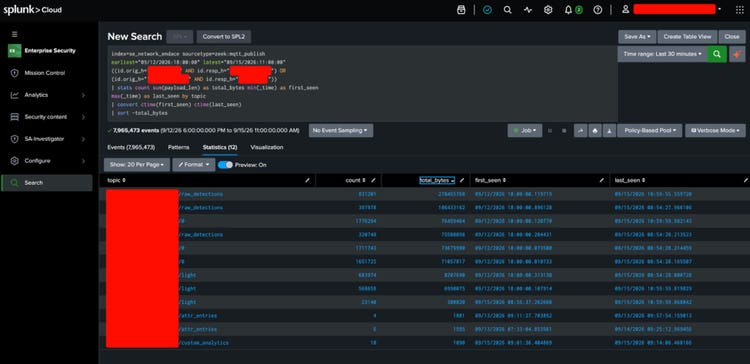Viewport: 750px width, 364px height.
Task: Open the notifications bell icon
Action: (x=568, y=10)
